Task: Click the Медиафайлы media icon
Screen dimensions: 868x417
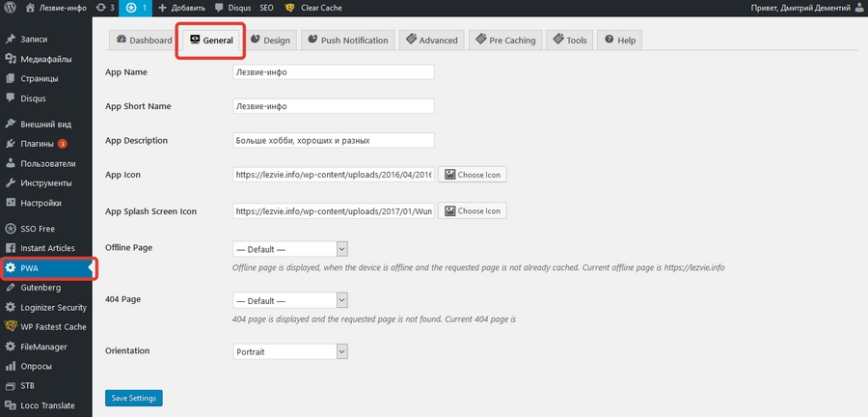Action: pos(10,59)
